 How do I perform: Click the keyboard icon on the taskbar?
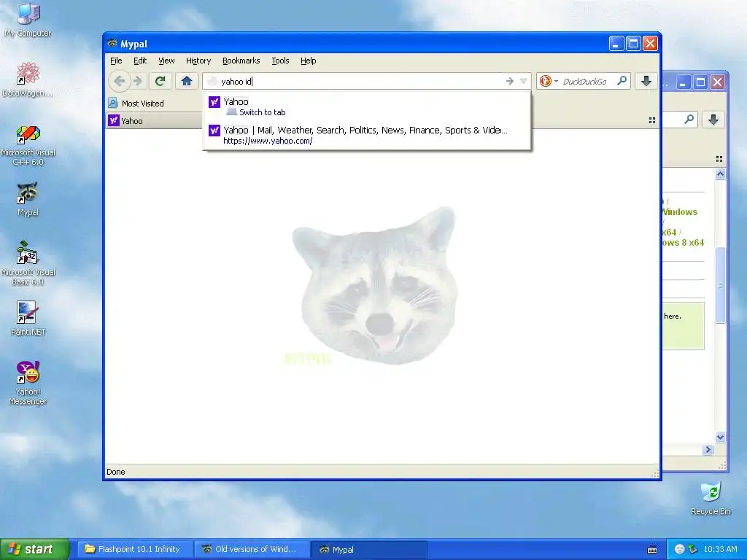[x=652, y=550]
